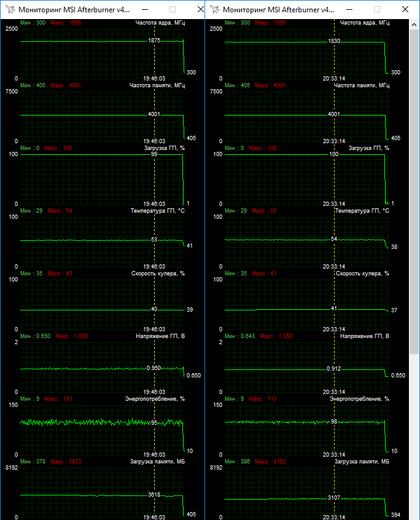420x520 pixels.
Task: Click the left window's power value 95
Action: pyautogui.click(x=154, y=423)
